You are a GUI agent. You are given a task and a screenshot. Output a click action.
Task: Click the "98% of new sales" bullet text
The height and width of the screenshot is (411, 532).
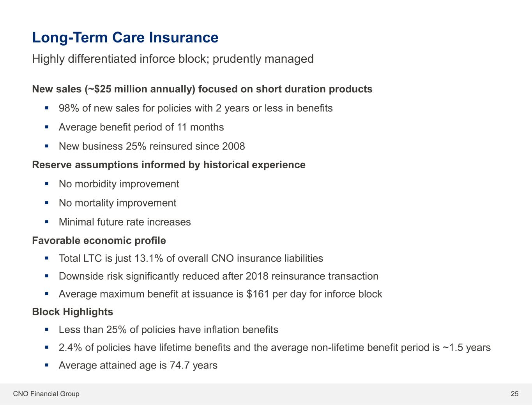(196, 108)
